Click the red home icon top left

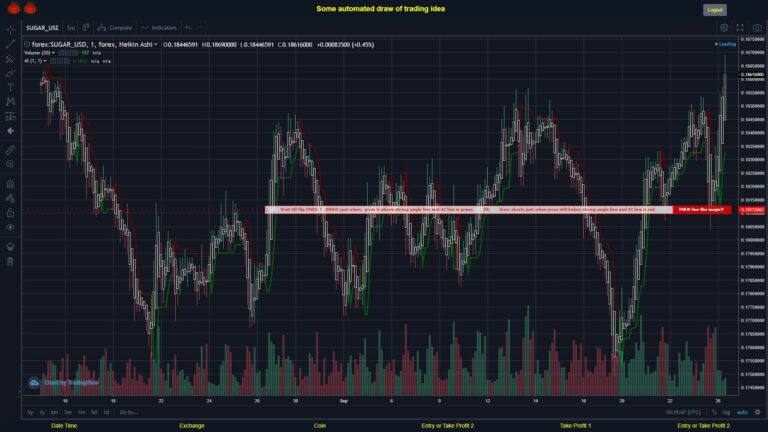14,8
